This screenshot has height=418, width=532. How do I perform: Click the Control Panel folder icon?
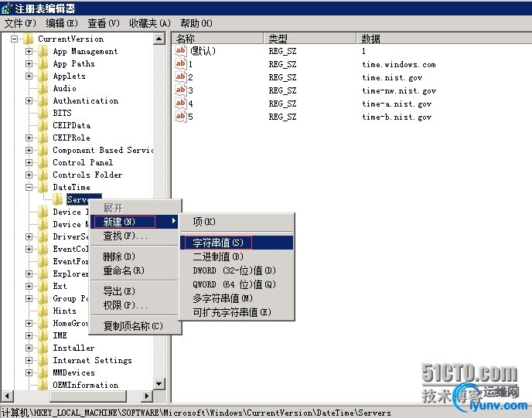pyautogui.click(x=43, y=162)
